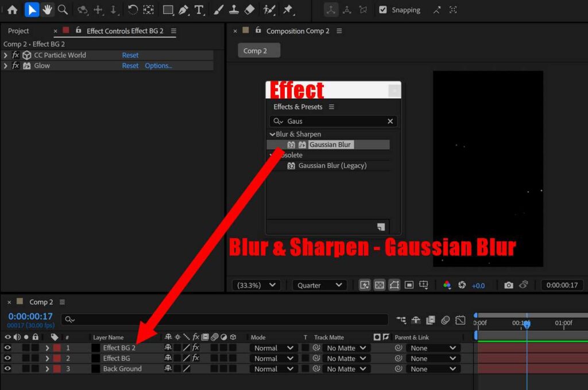Expand the Glow effect properties

[x=5, y=65]
